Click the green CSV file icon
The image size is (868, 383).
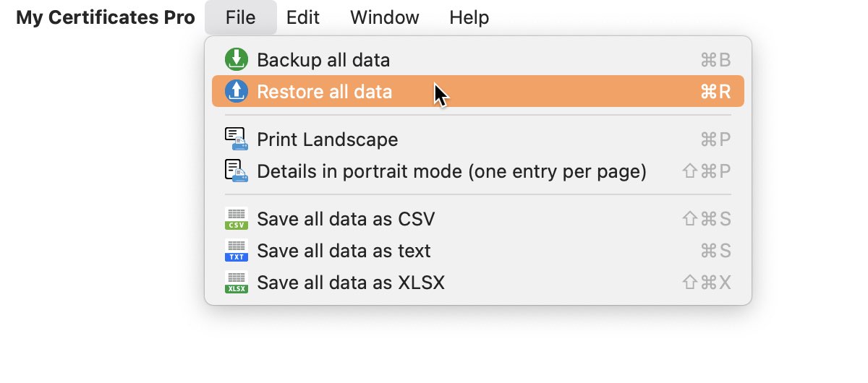click(237, 218)
